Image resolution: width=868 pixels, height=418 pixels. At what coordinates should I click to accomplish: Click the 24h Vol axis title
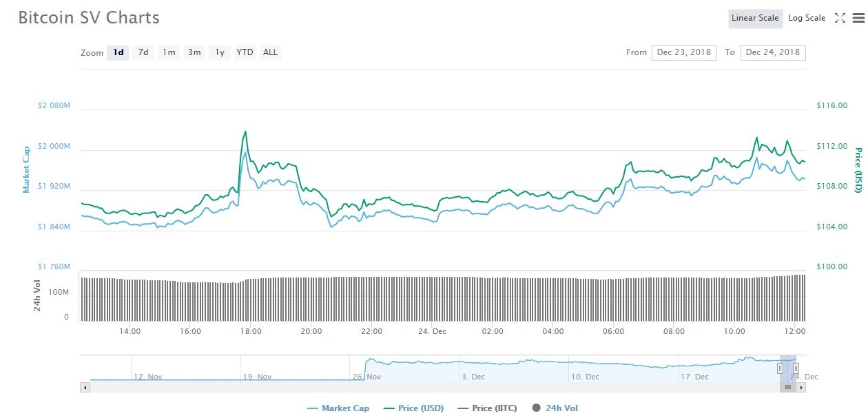point(38,295)
